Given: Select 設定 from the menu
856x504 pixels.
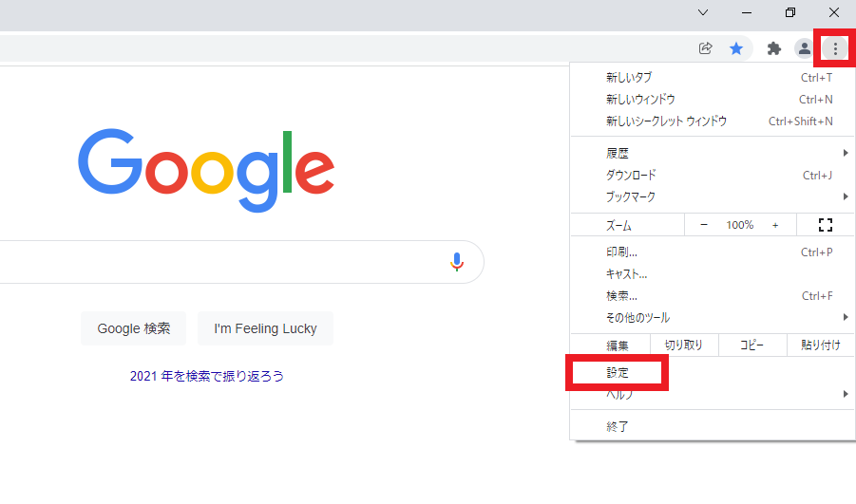Looking at the screenshot, I should click(x=618, y=373).
